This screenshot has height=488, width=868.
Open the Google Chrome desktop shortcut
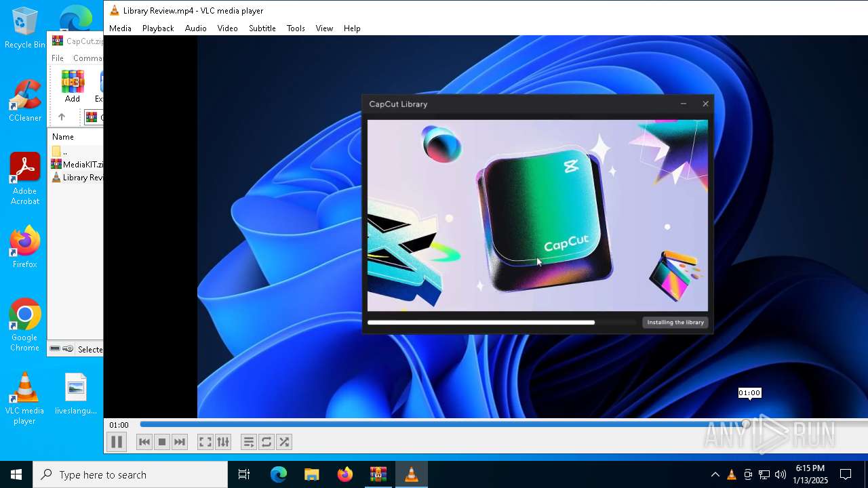point(25,325)
